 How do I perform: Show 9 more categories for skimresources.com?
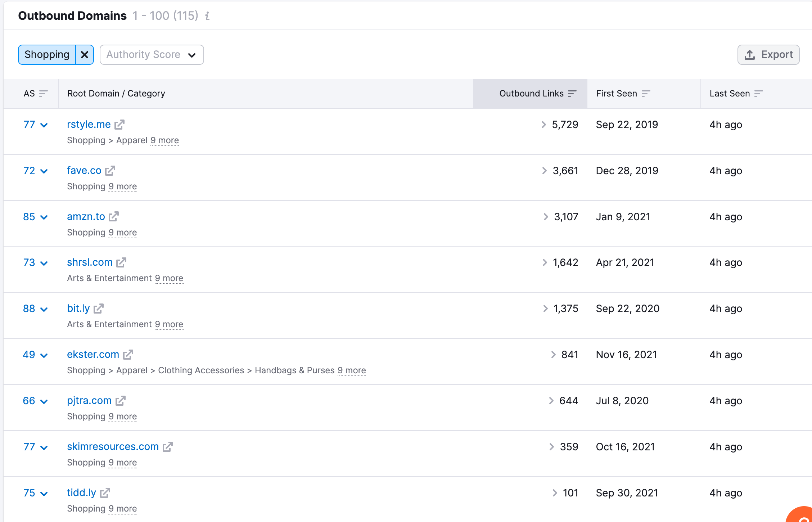click(x=123, y=463)
